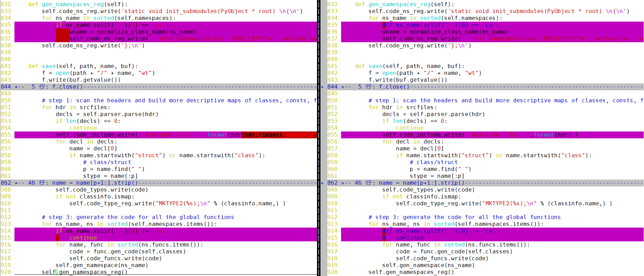Click 'f.write(buf.getvalue())' in left pane
This screenshot has width=644, height=276.
(x=81, y=80)
